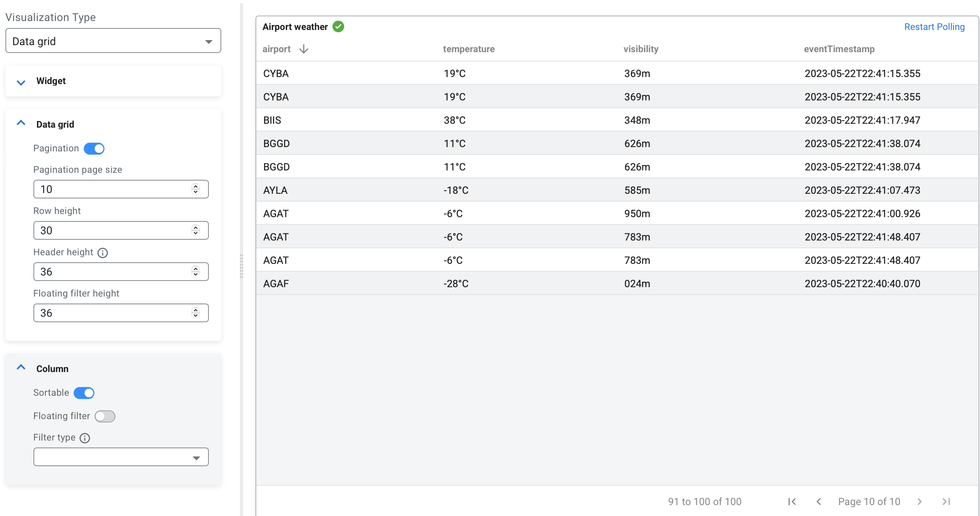Turn off the Sortable switch
This screenshot has height=516, width=980.
(84, 393)
